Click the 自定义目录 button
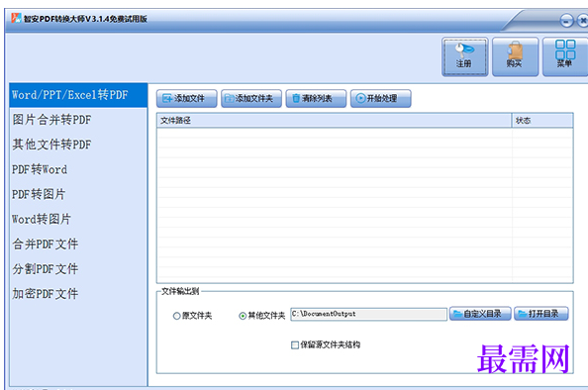 [480, 314]
